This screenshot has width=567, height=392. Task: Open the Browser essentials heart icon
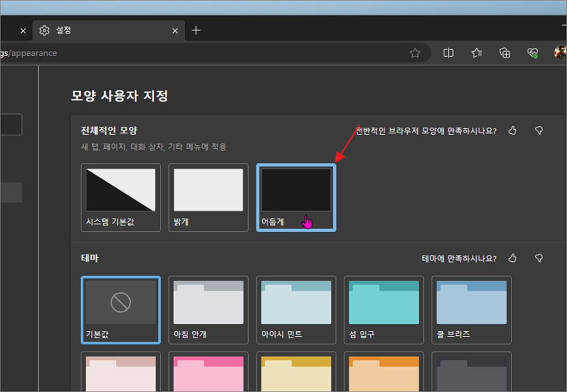click(533, 53)
